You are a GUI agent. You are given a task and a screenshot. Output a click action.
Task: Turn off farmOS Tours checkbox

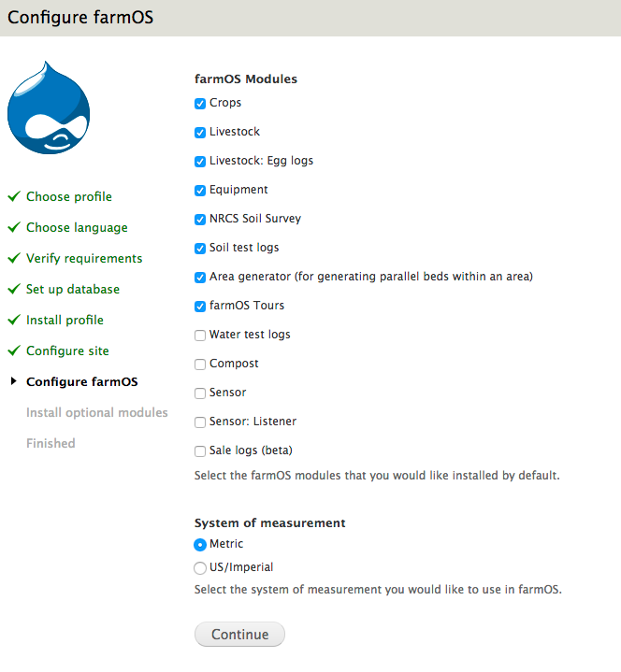pyautogui.click(x=200, y=307)
